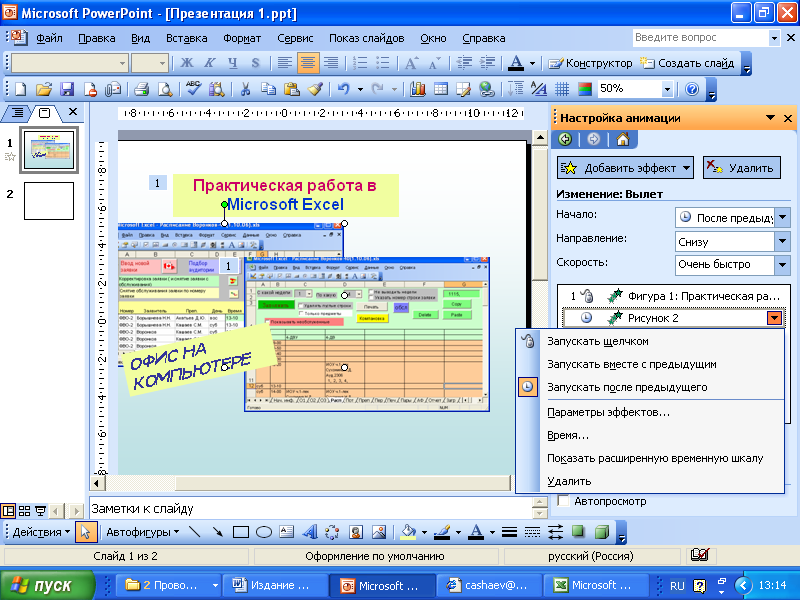800x600 pixels.
Task: Open PowerPoint help question mark icon
Action: [x=692, y=89]
